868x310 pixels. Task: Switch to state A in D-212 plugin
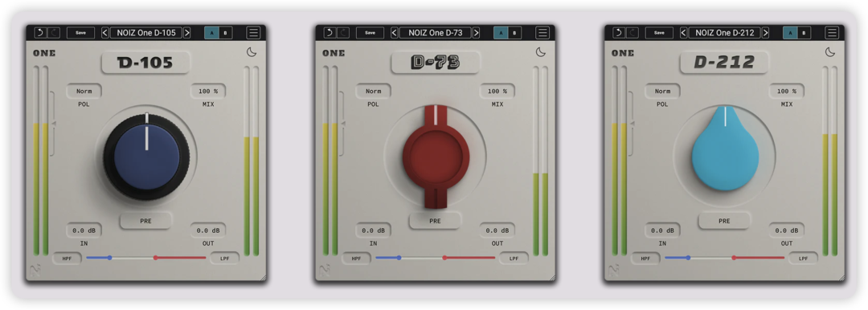[x=790, y=33]
